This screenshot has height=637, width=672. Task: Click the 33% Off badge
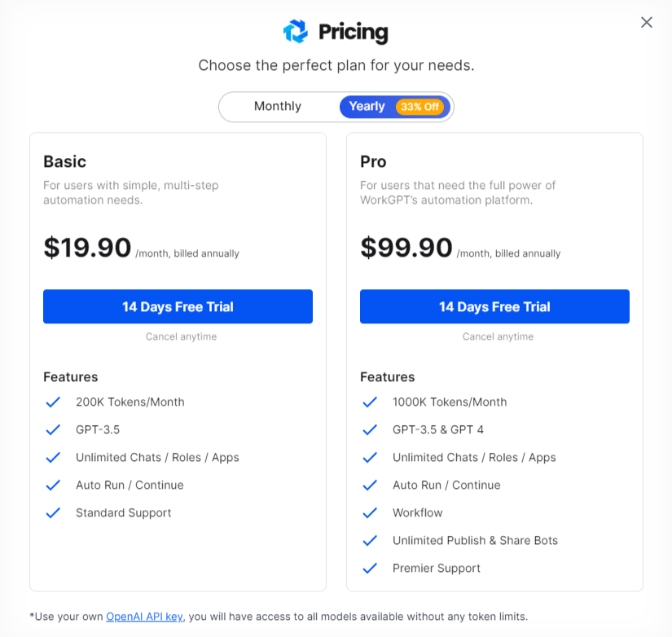(x=419, y=107)
